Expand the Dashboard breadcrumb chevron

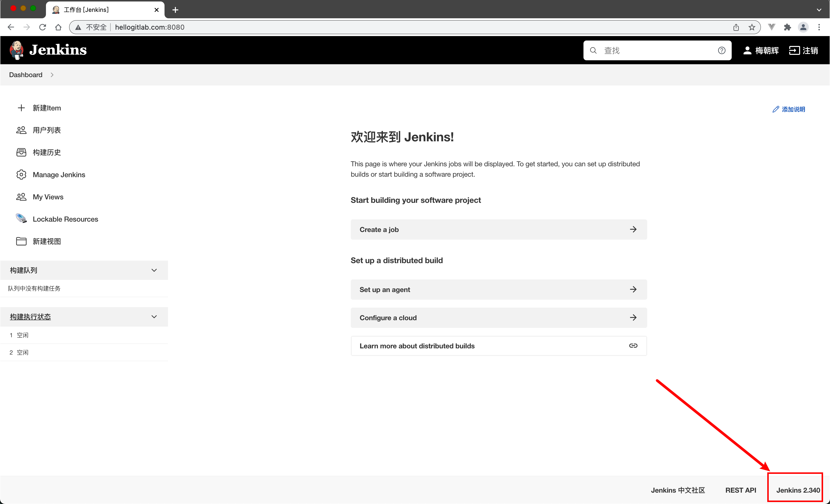tap(52, 75)
